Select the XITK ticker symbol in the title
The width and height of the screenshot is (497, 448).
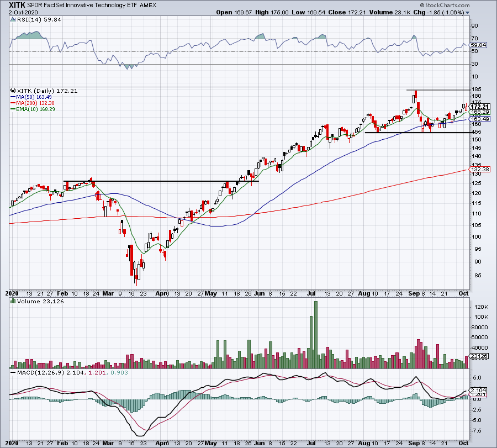17,5
